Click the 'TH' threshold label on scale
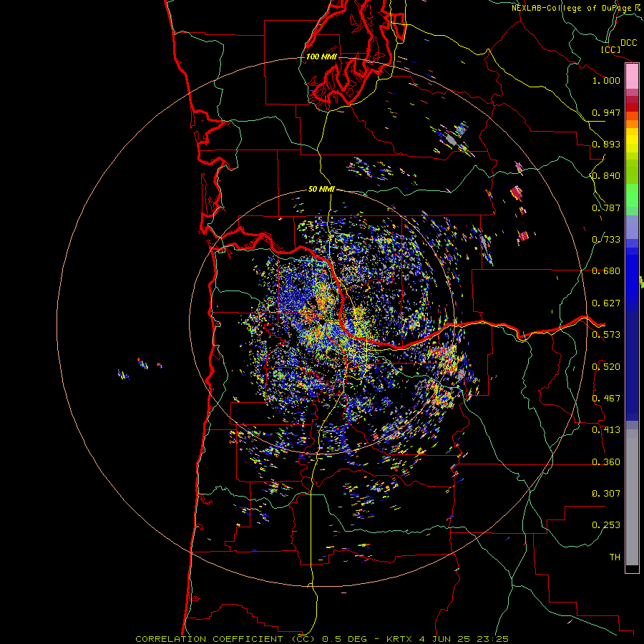This screenshot has height=644, width=644. pos(615,557)
